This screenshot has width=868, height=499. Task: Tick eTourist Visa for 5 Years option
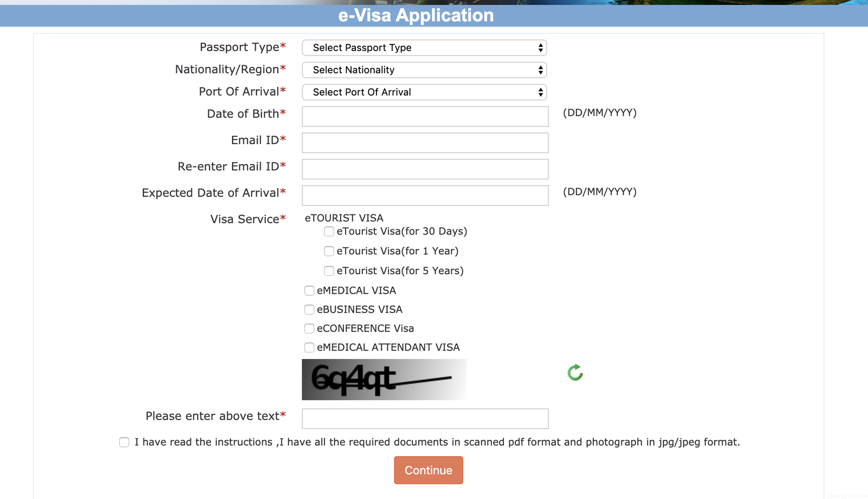(329, 271)
